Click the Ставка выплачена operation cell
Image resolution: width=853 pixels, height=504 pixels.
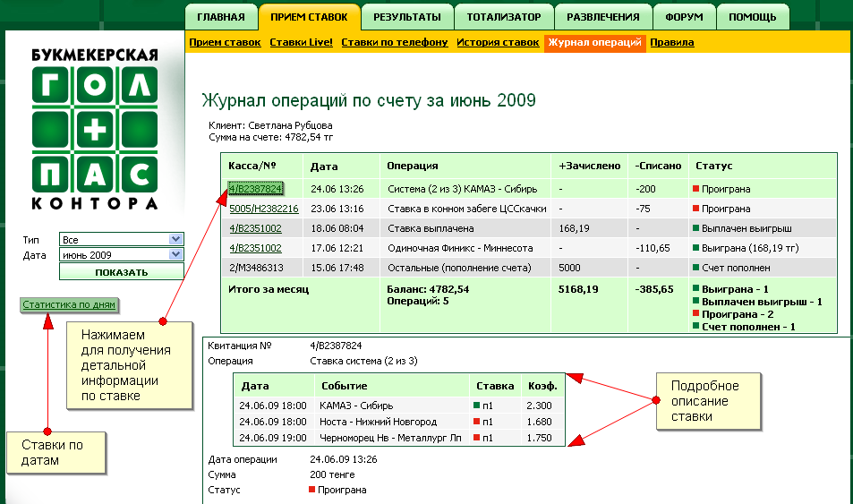click(431, 228)
